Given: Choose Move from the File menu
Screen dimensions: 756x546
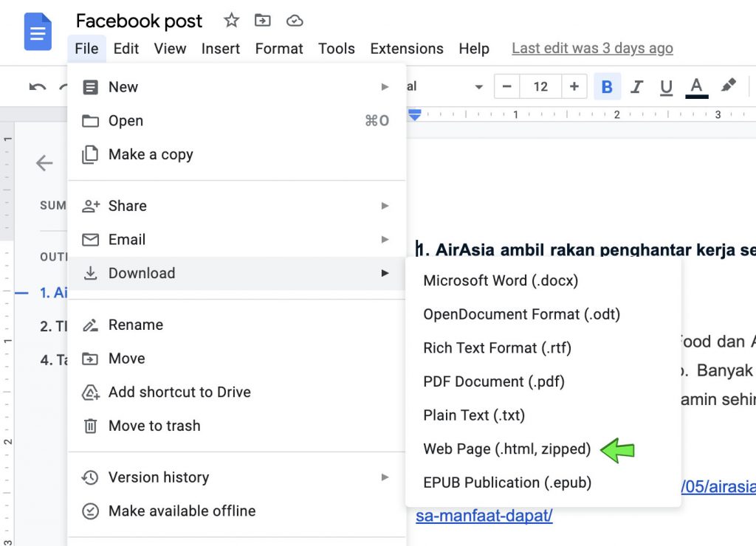Looking at the screenshot, I should pyautogui.click(x=236, y=359).
